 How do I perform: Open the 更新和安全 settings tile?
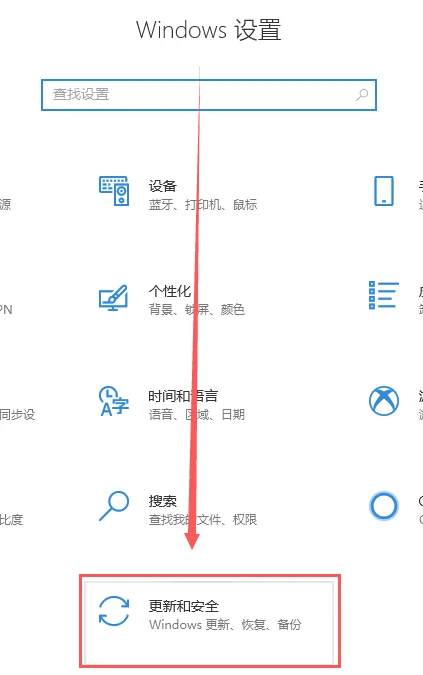(x=208, y=622)
